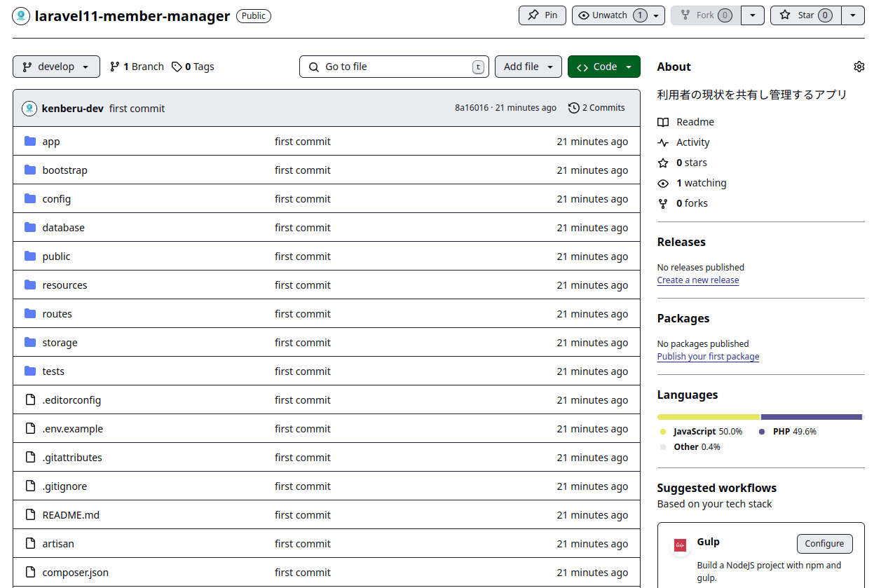
Task: Click the kenberu-dev avatar in commit header
Action: pyautogui.click(x=29, y=108)
